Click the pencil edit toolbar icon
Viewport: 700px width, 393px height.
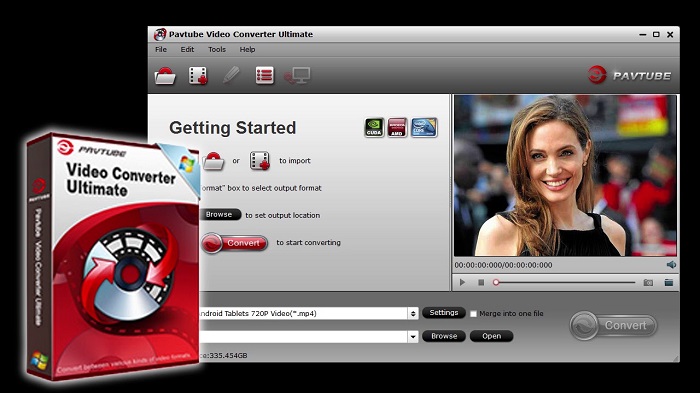click(231, 75)
